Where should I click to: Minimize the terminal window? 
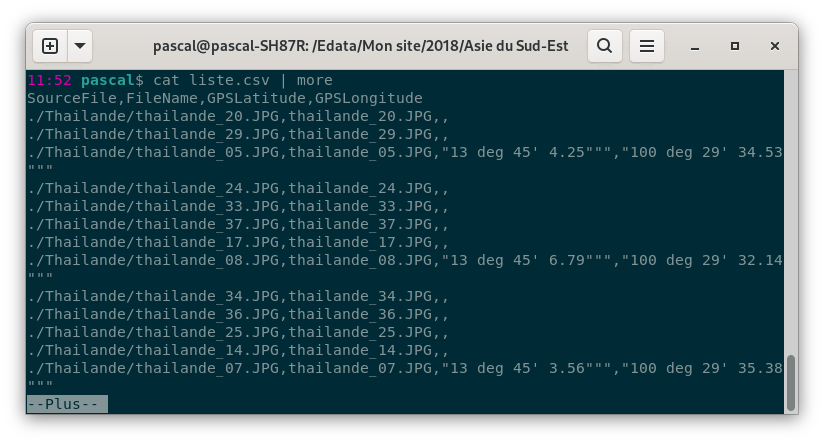[695, 46]
